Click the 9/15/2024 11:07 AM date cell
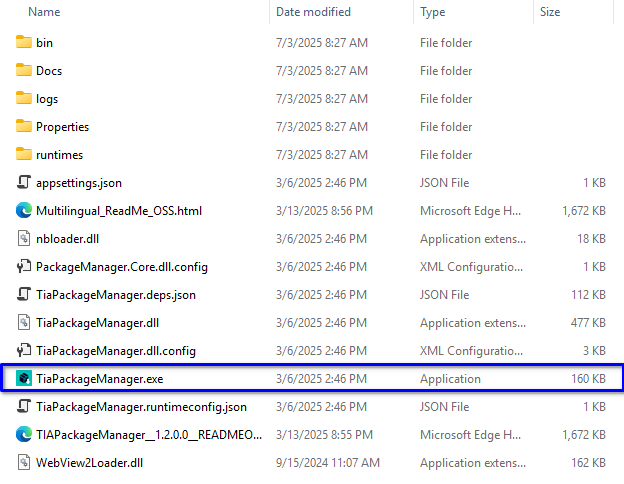 click(x=328, y=463)
